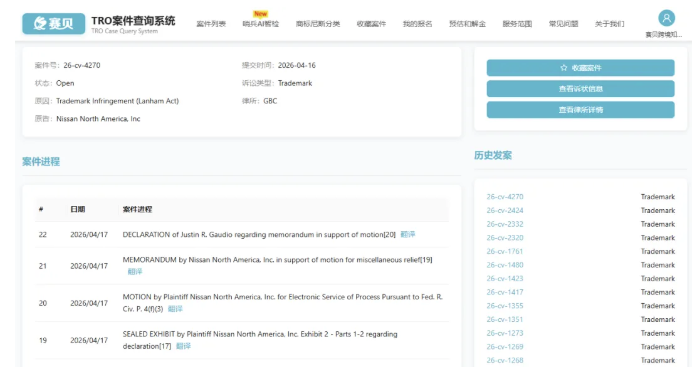
Task: Select 我的报名 in the nav bar
Action: [x=417, y=24]
